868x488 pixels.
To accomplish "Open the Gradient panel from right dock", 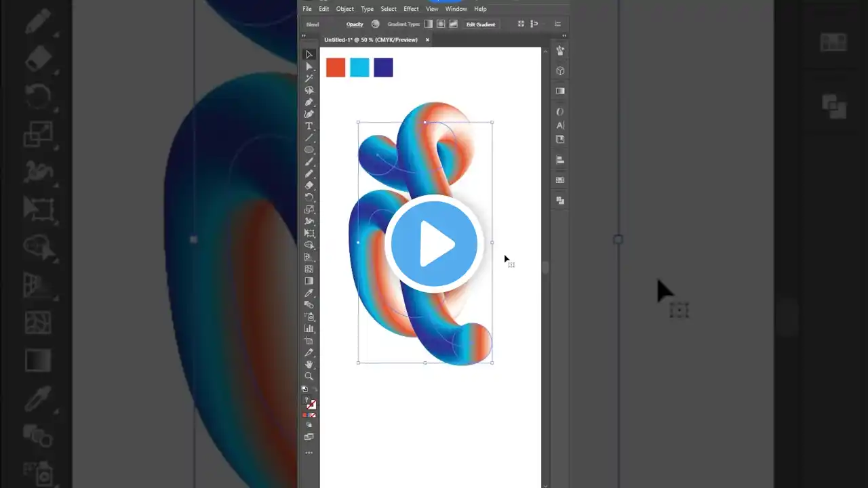I will click(560, 91).
